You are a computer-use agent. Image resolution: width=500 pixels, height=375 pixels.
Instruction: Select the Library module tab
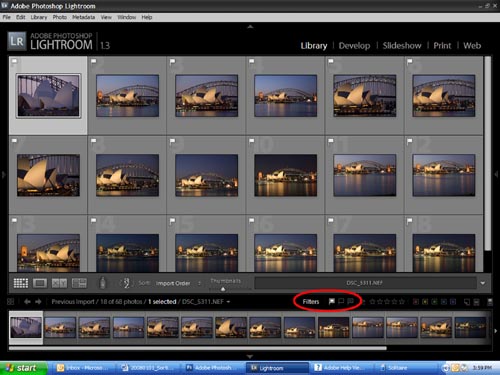point(314,46)
